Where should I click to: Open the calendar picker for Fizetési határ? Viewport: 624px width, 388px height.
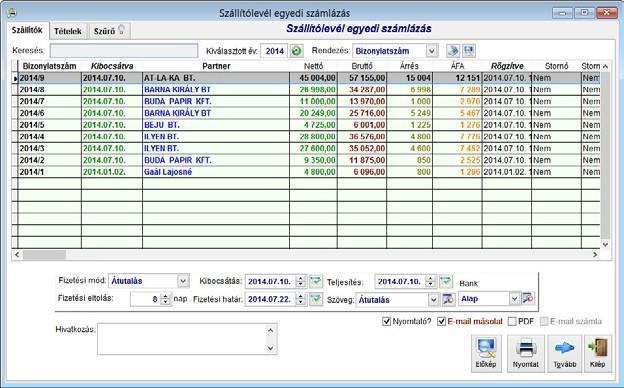point(316,299)
